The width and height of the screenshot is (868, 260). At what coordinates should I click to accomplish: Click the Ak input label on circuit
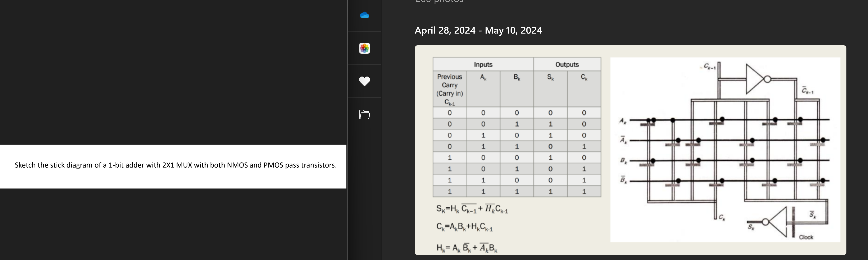tap(622, 120)
